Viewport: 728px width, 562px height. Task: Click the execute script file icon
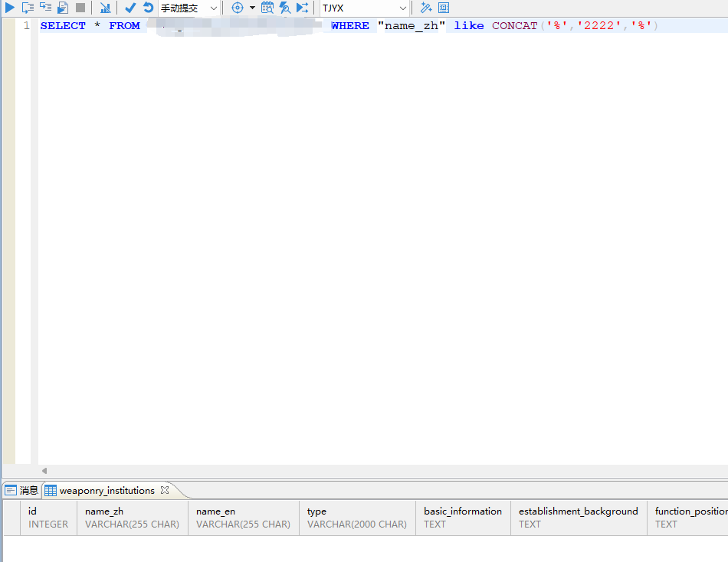63,8
